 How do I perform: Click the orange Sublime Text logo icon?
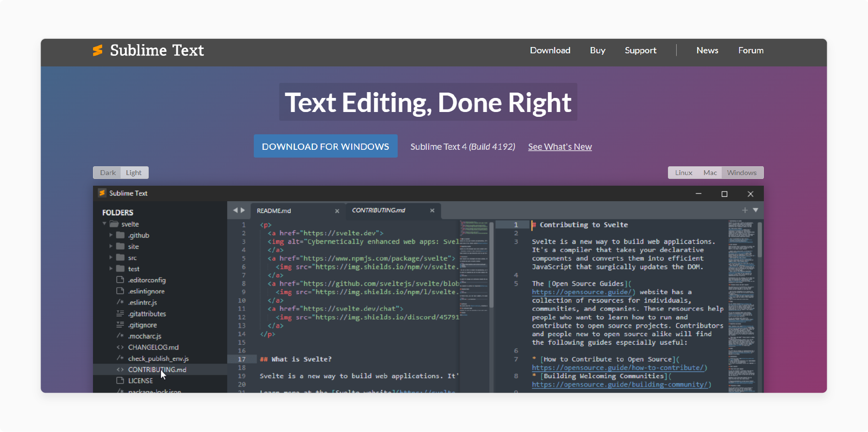98,50
